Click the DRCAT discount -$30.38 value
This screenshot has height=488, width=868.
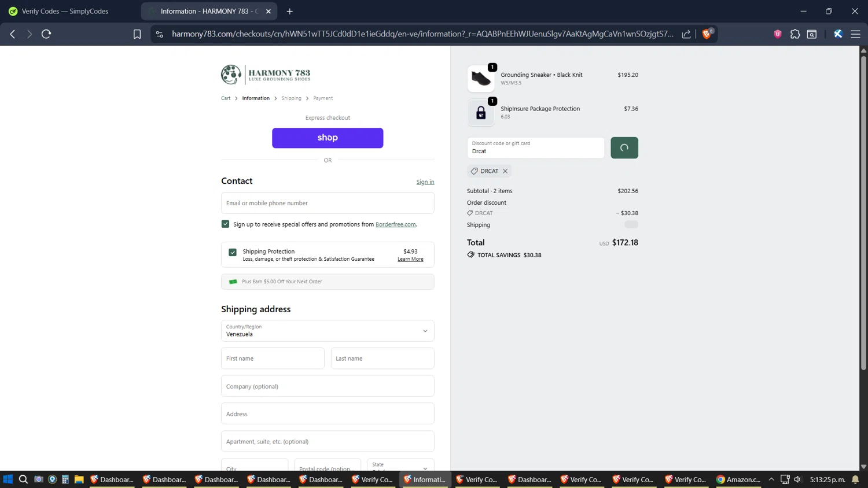pyautogui.click(x=627, y=213)
